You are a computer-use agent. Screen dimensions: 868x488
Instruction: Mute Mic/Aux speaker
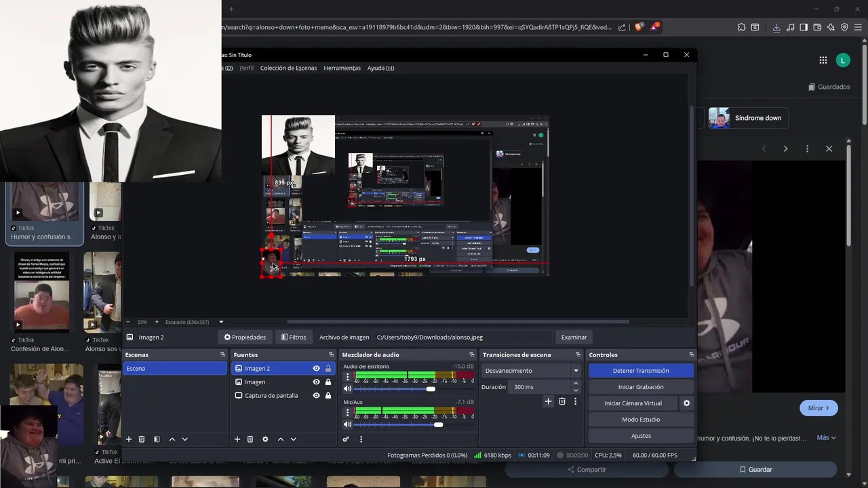[348, 424]
